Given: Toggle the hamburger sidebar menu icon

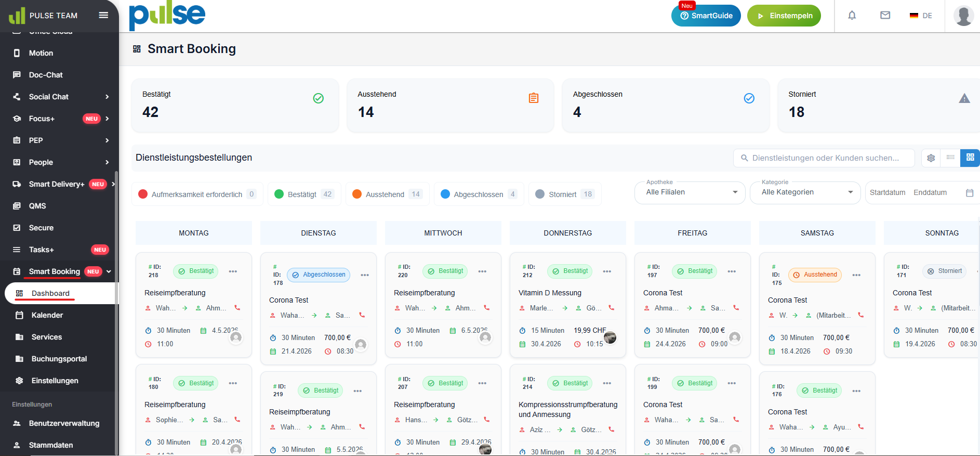Looking at the screenshot, I should click(x=103, y=15).
